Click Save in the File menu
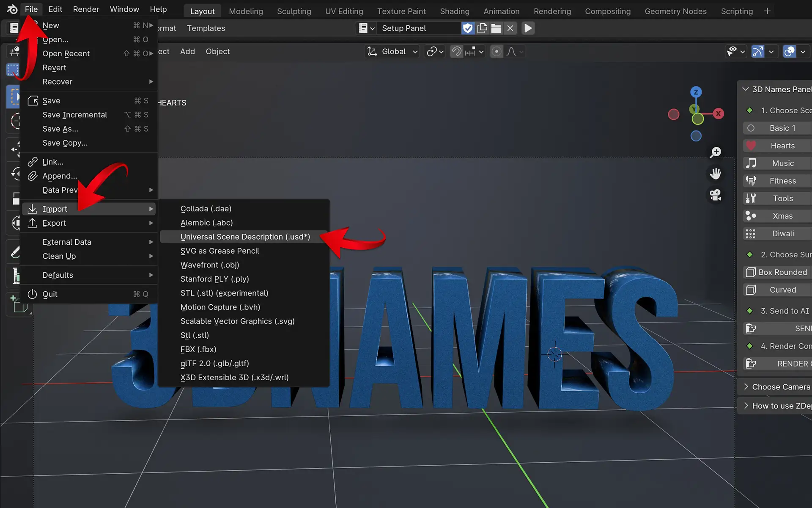This screenshot has width=812, height=508. tap(89, 101)
